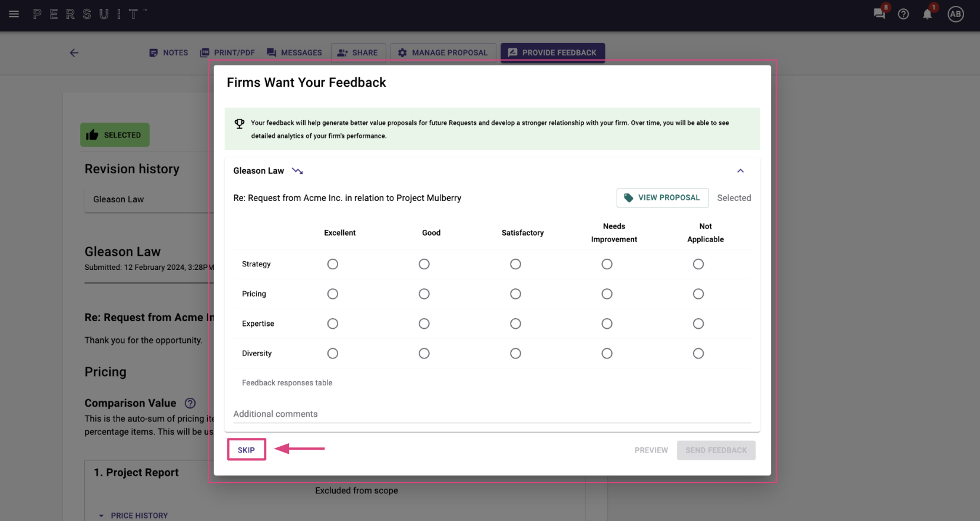980x521 pixels.
Task: Open the chat messages icon in header
Action: click(879, 14)
